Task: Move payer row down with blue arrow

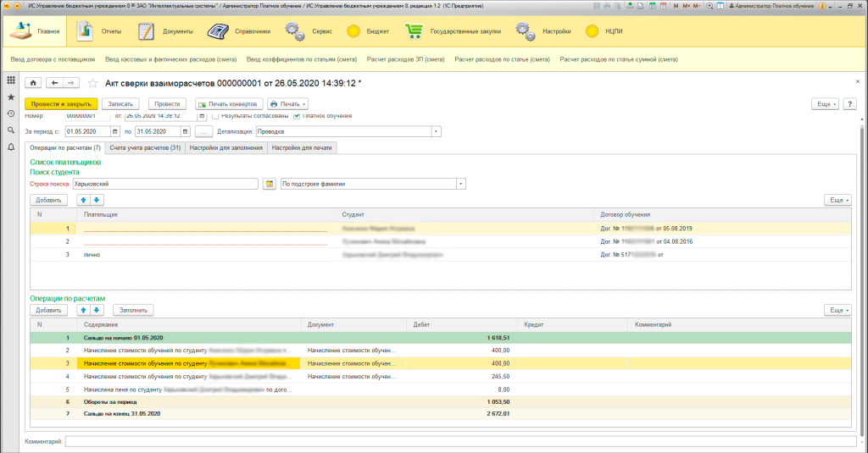Action: pos(97,200)
